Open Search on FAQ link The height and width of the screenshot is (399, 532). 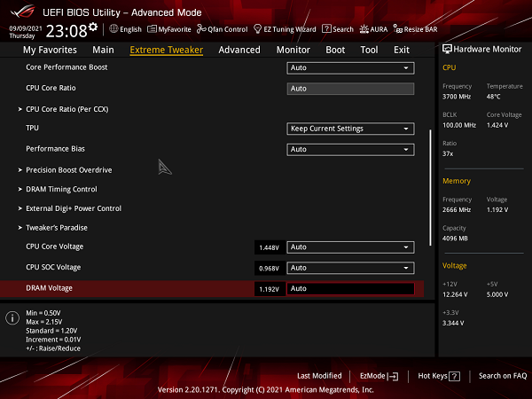(503, 376)
